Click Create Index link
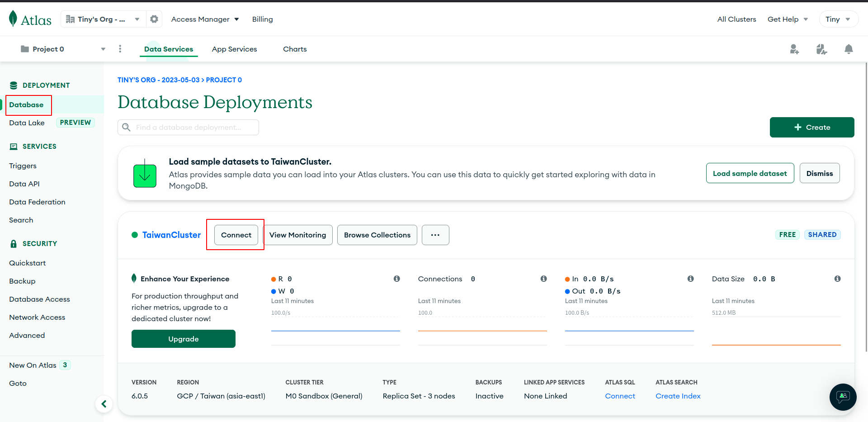This screenshot has height=422, width=868. 678,396
